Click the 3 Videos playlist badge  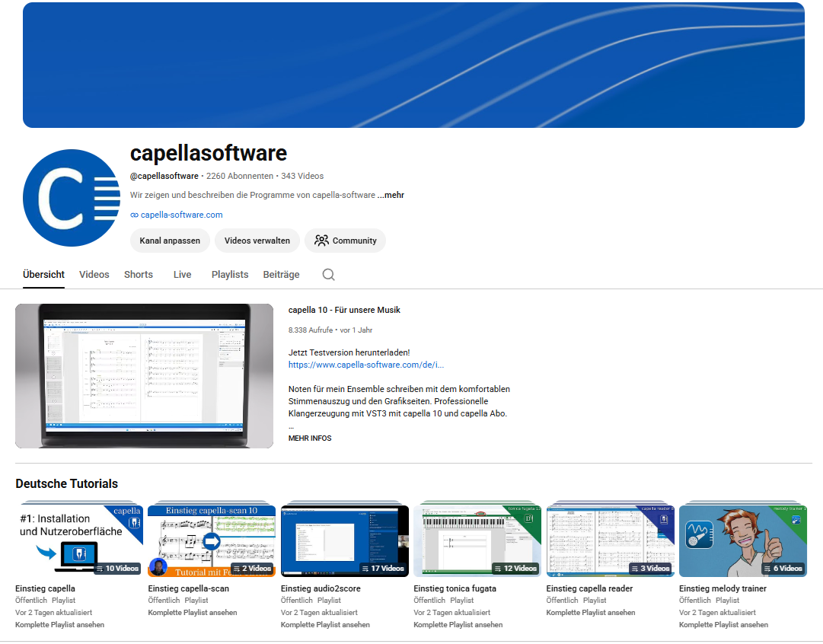[651, 569]
